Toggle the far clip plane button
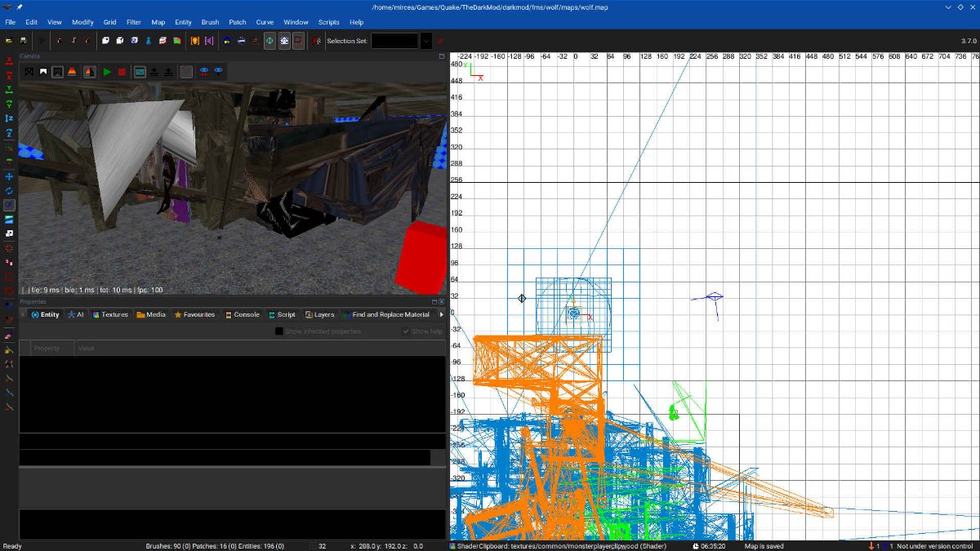 coord(140,72)
